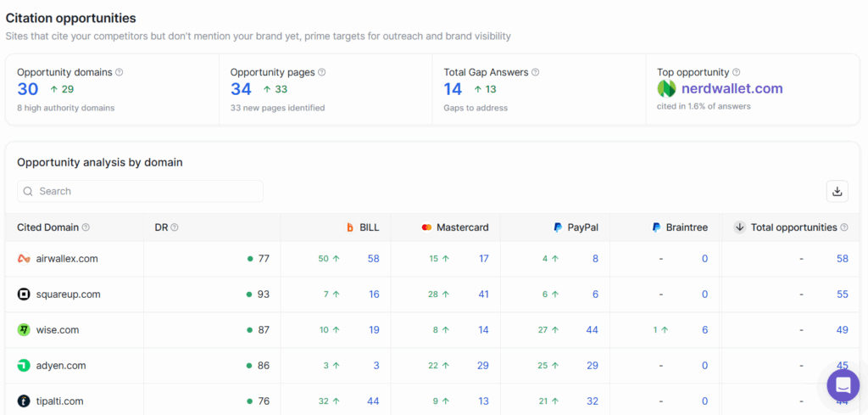Open the adyen.com domain row
Image resolution: width=868 pixels, height=415 pixels.
click(x=61, y=366)
